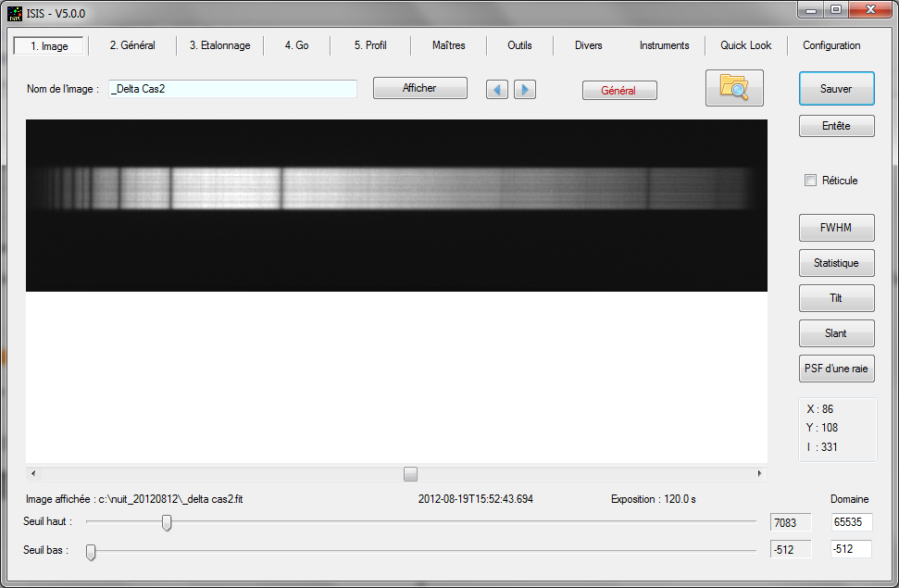
Task: Click the Y : 108 coordinate readout
Action: 821,428
